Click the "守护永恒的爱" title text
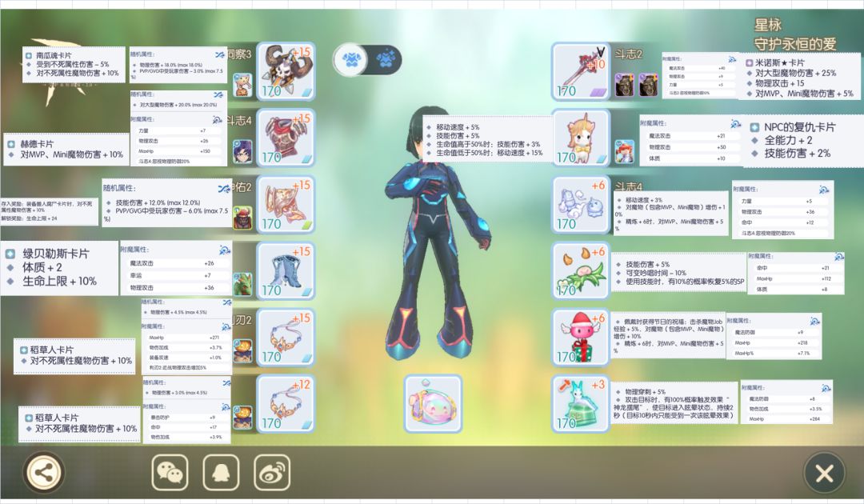The height and width of the screenshot is (504, 864). click(x=795, y=43)
